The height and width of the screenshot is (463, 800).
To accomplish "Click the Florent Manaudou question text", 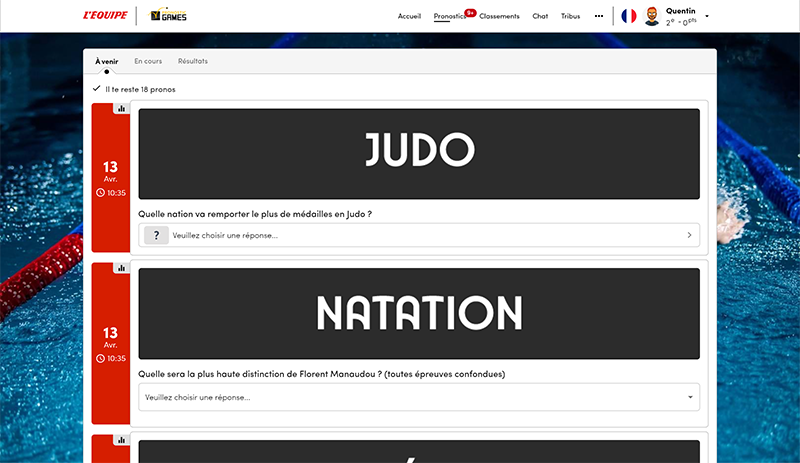I will (x=321, y=374).
